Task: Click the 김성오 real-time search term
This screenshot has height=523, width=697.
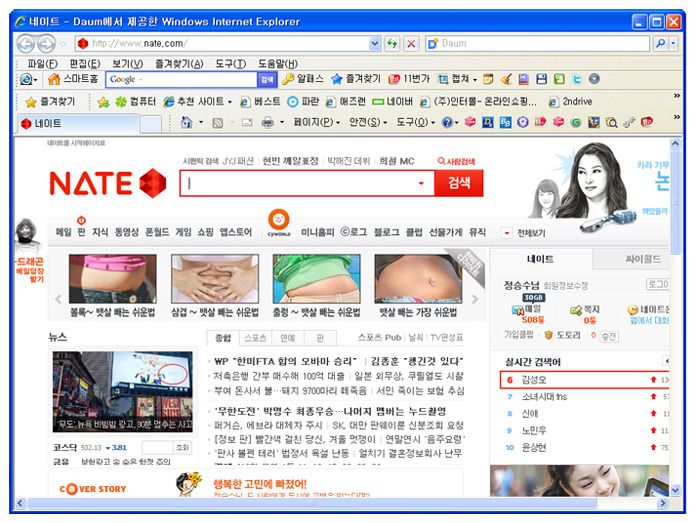Action: tap(533, 380)
